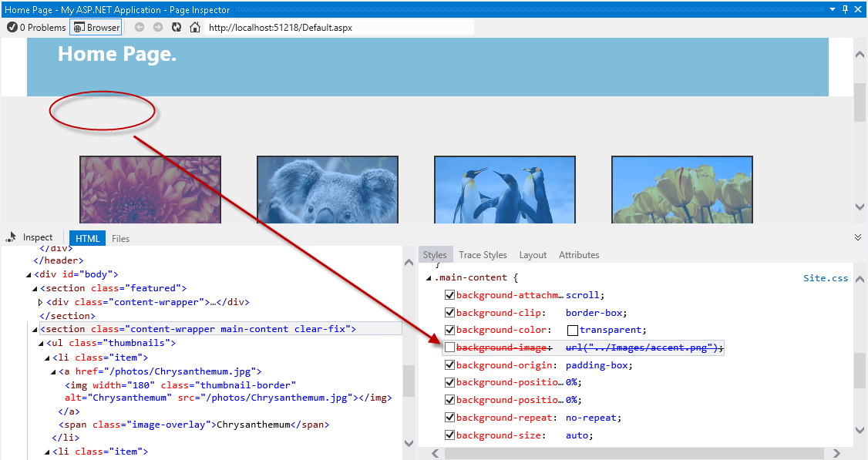Image resolution: width=868 pixels, height=460 pixels.
Task: Enable the background-image style checkbox
Action: (449, 347)
